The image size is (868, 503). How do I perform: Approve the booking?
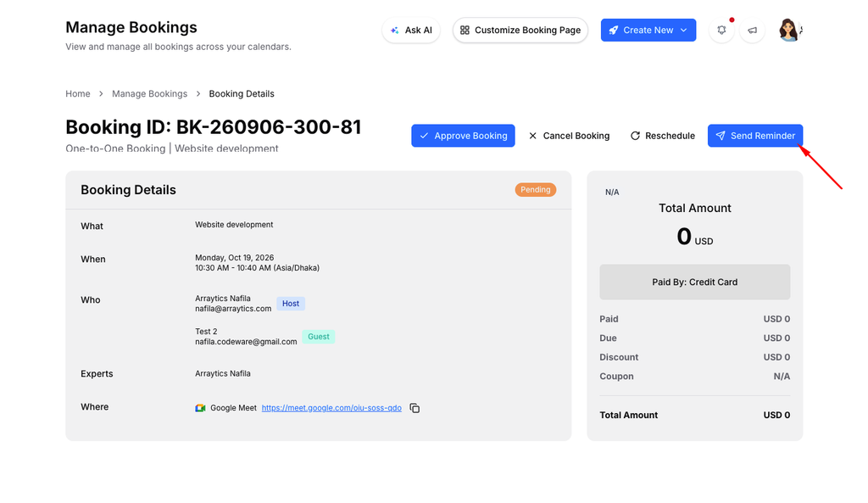point(463,136)
